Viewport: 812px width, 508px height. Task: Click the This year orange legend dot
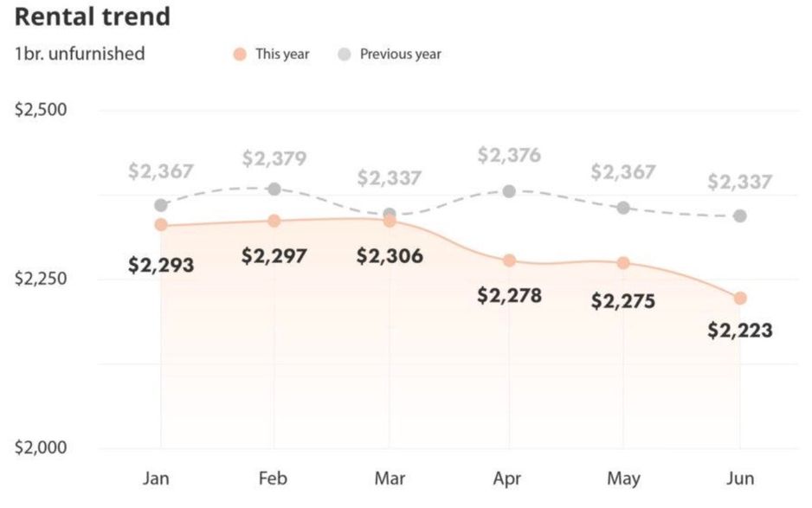[239, 55]
